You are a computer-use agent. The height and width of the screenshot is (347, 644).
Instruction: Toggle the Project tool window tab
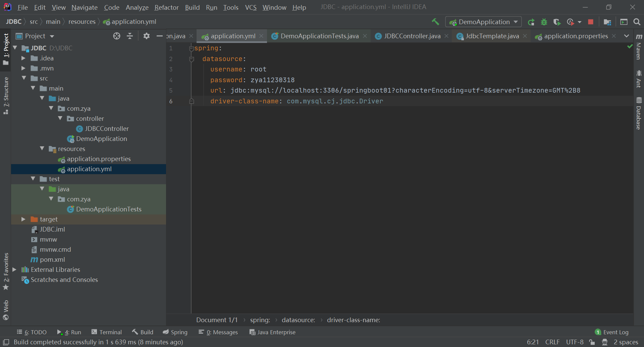point(6,49)
